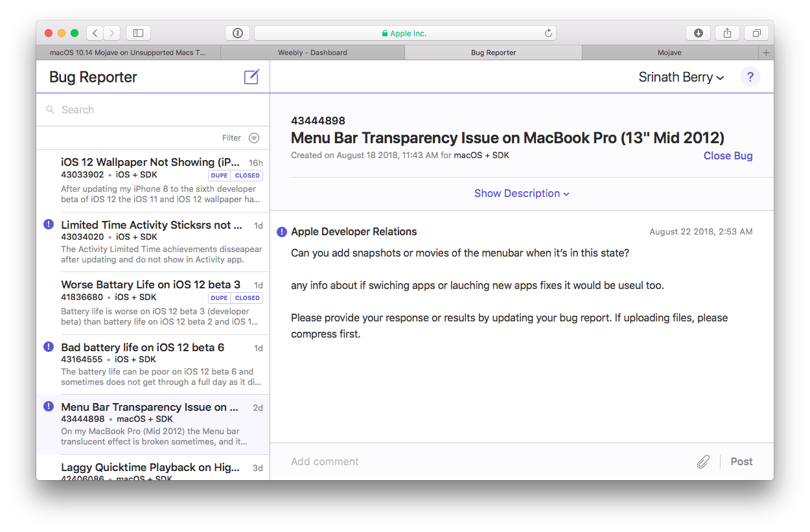
Task: Click the 3d age label on Laggy Quicktime bug
Action: pyautogui.click(x=257, y=468)
